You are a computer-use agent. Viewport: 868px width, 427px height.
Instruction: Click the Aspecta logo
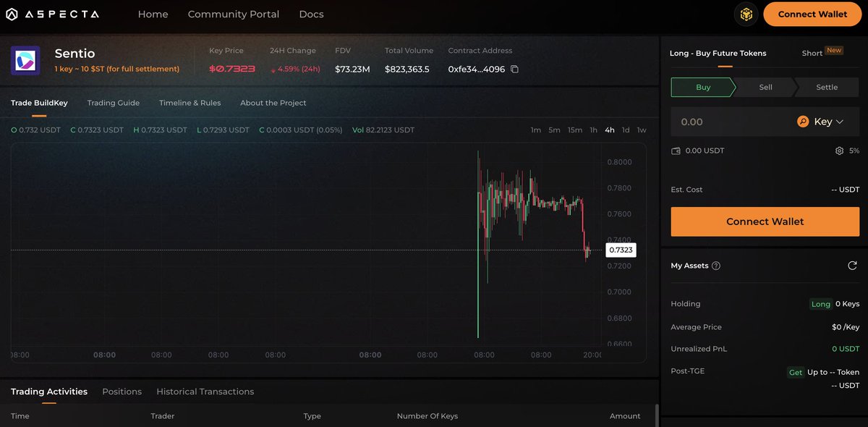tap(52, 14)
